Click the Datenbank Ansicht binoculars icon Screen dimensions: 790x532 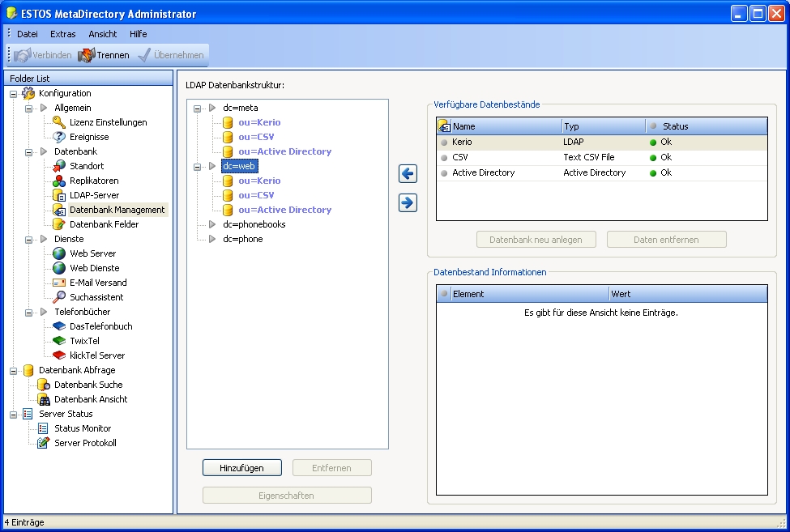(44, 400)
